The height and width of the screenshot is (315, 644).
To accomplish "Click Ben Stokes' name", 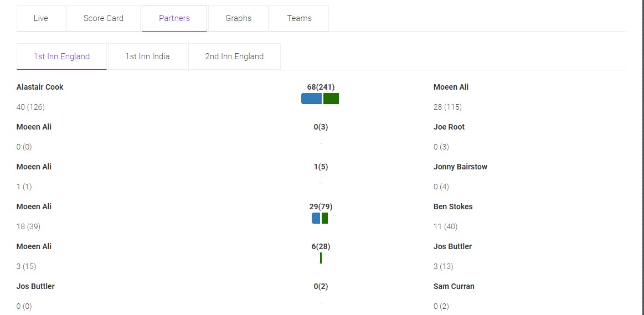I will coord(453,206).
